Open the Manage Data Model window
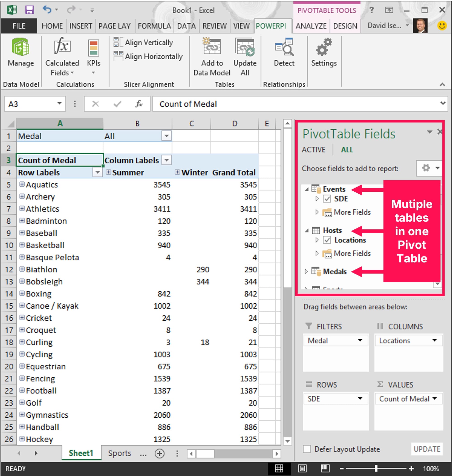The image size is (452, 476). (21, 52)
